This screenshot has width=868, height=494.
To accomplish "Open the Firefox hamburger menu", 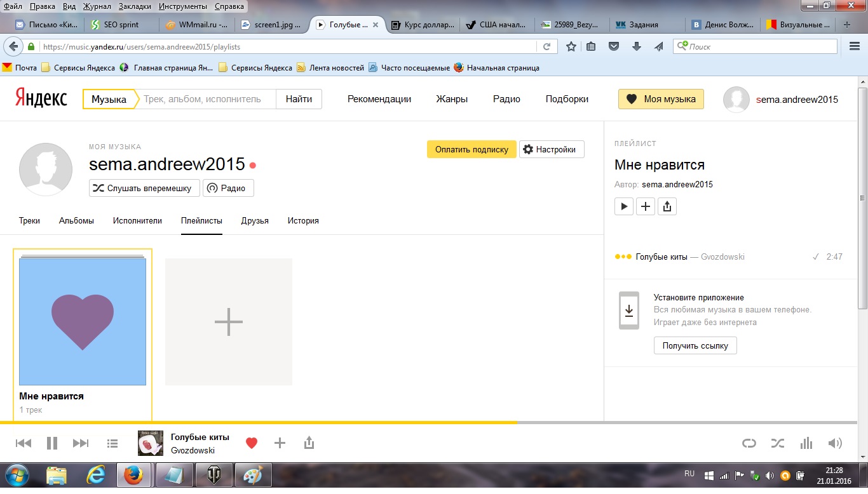I will 855,46.
